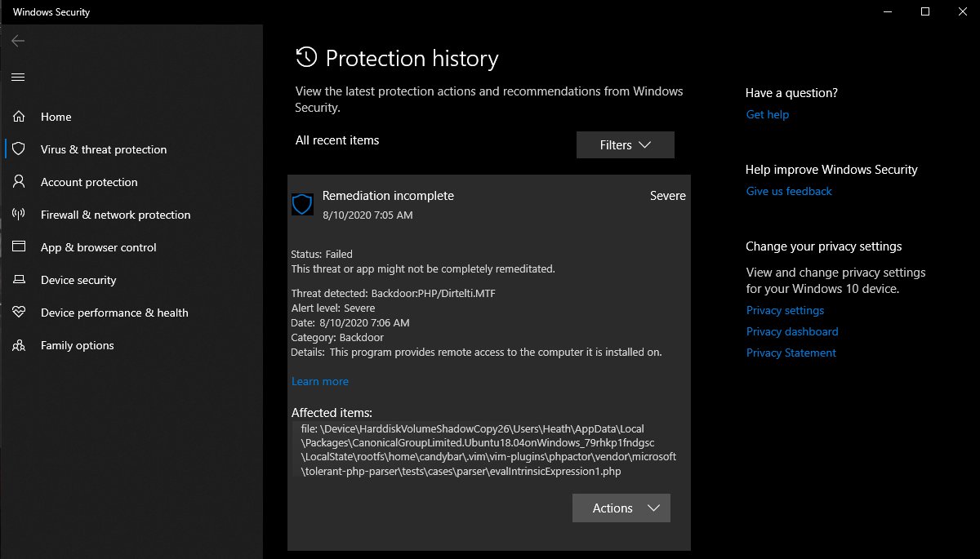Click the Family options people icon
Screen dimensions: 980x559
[x=19, y=345]
